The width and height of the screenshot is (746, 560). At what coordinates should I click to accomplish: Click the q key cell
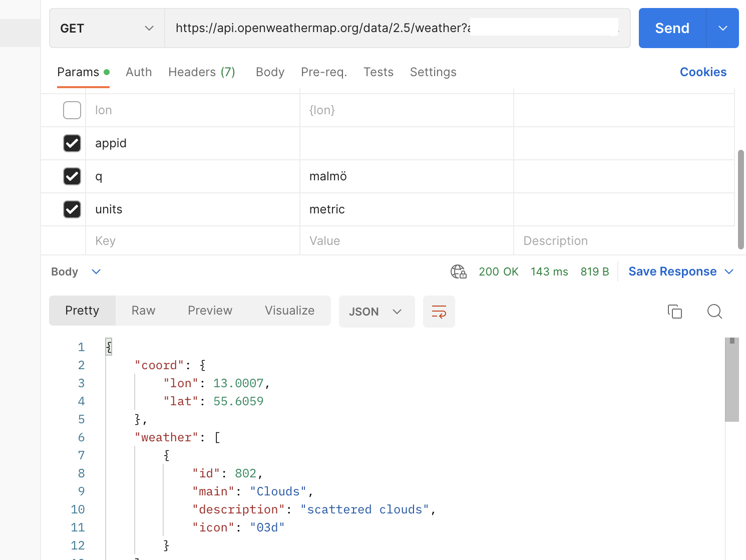tap(193, 176)
